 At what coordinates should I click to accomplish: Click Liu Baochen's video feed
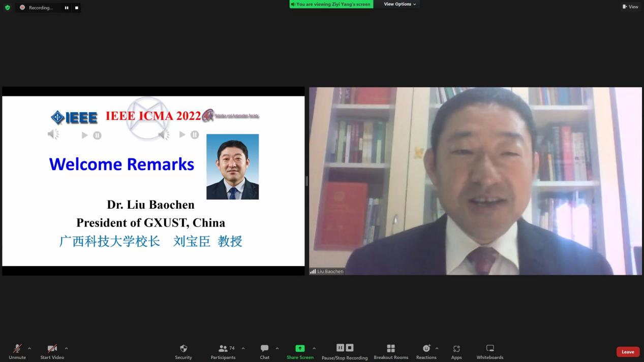(475, 181)
